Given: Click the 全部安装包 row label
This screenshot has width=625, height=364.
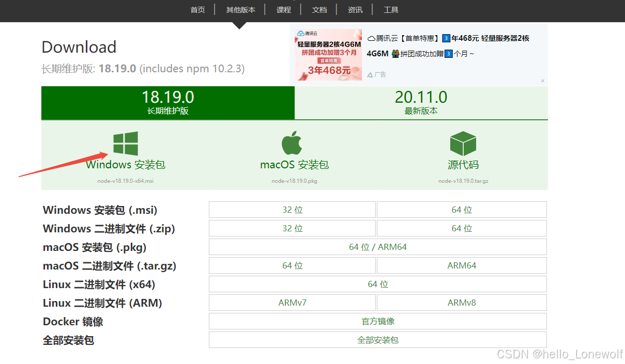Looking at the screenshot, I should click(68, 340).
